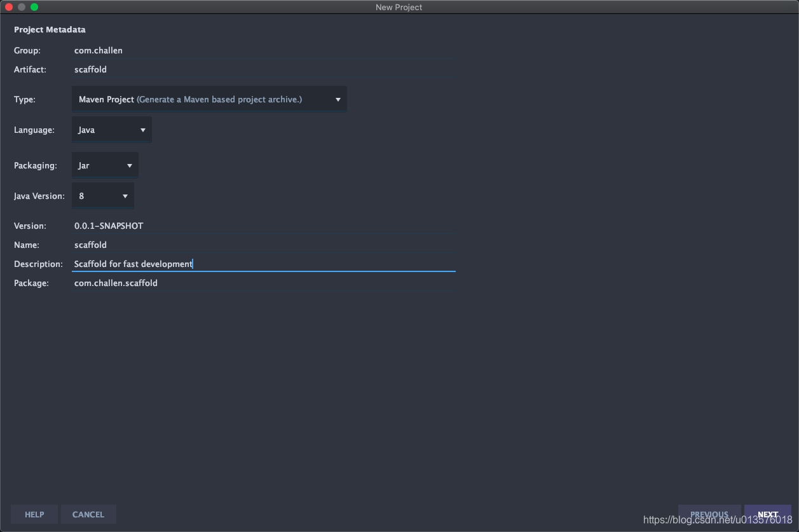Viewport: 799px width, 532px height.
Task: Click the Version field with 0.0.1-SNAPSHOT
Action: coord(263,226)
